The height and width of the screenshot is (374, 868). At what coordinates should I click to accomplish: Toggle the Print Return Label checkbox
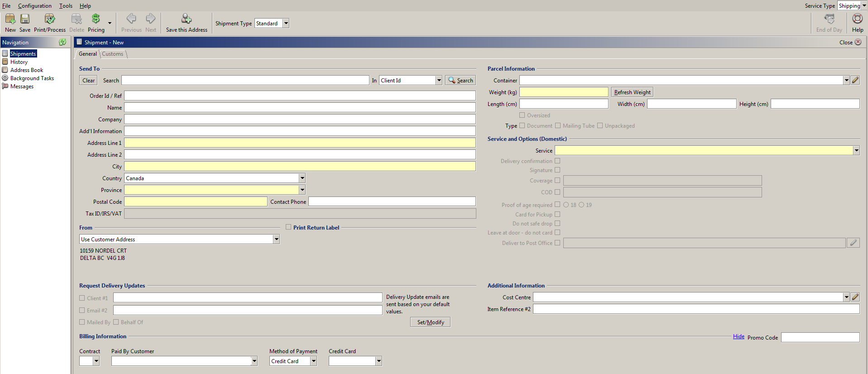coord(288,227)
